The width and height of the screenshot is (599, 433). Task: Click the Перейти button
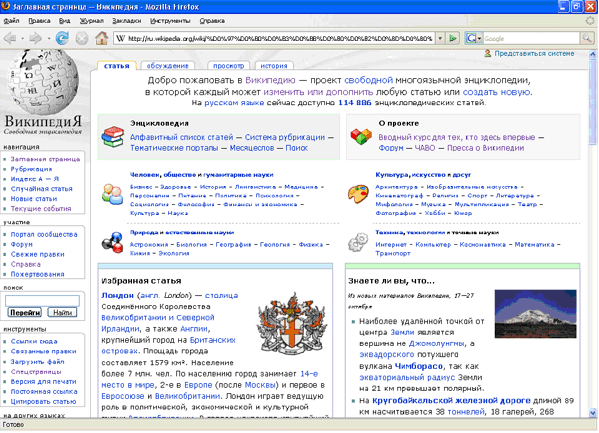pyautogui.click(x=25, y=313)
